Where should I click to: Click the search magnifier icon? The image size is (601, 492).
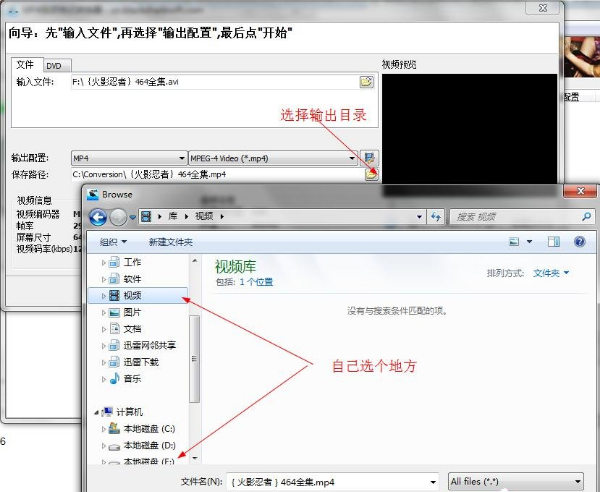[x=586, y=217]
